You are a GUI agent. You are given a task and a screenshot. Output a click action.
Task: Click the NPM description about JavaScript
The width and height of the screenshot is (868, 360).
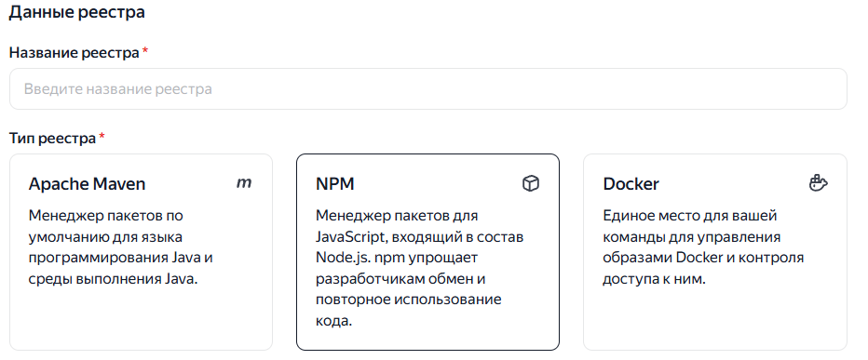[x=420, y=268]
